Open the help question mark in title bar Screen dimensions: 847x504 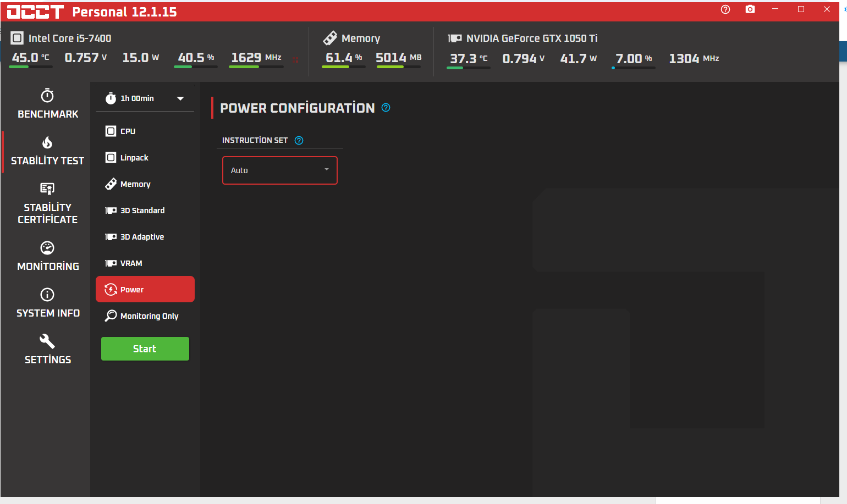pyautogui.click(x=725, y=9)
